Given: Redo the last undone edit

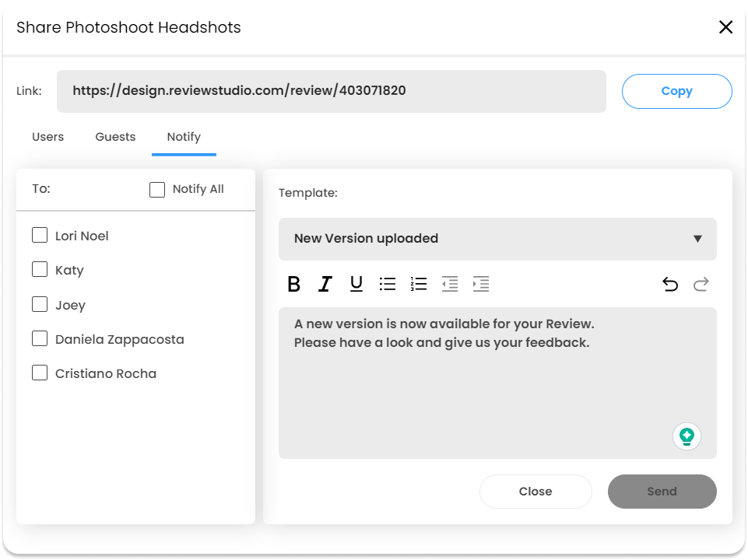Looking at the screenshot, I should point(701,284).
